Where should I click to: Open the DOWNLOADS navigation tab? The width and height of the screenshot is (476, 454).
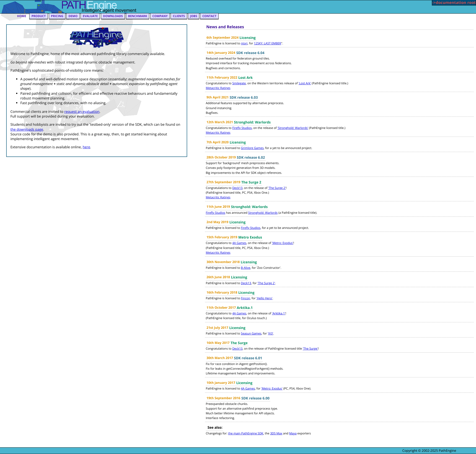113,16
